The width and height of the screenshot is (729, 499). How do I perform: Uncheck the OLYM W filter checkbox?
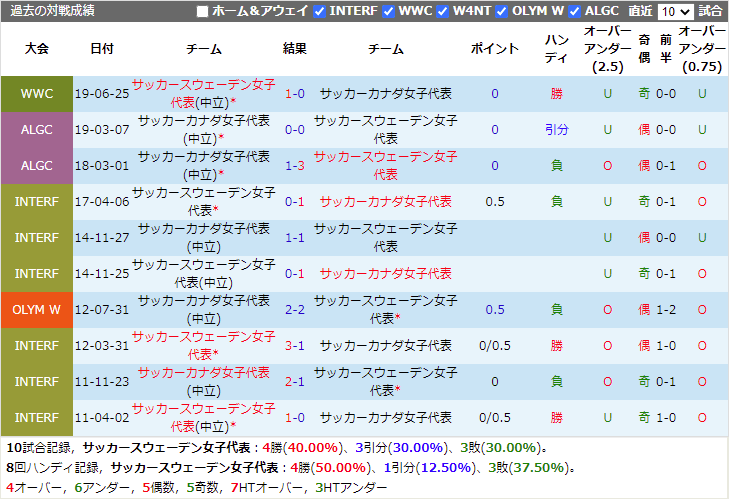click(502, 11)
